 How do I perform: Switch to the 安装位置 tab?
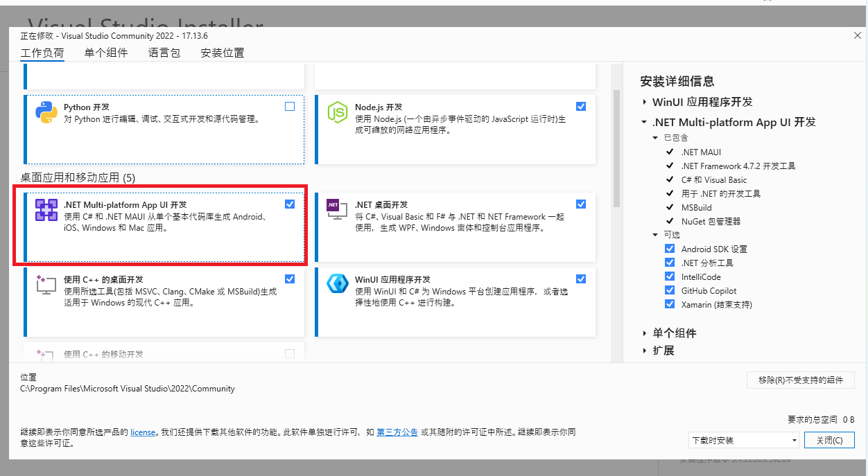pyautogui.click(x=223, y=53)
